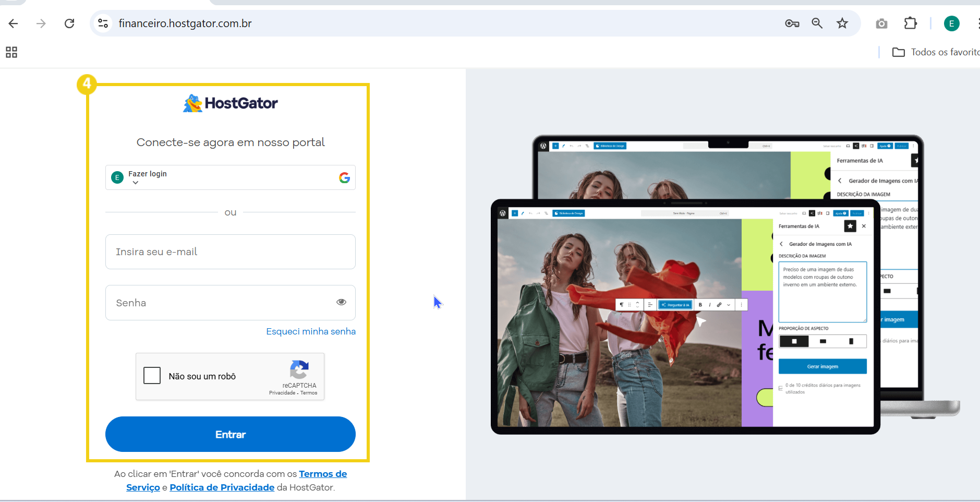Viewport: 980px width, 502px height.
Task: Go back to the previous page
Action: pos(14,23)
